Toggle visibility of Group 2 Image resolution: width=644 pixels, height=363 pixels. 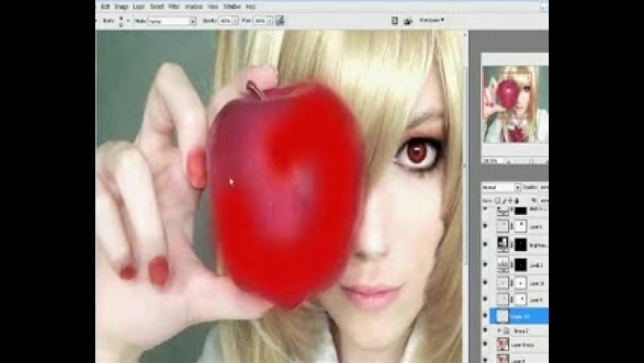pos(485,331)
